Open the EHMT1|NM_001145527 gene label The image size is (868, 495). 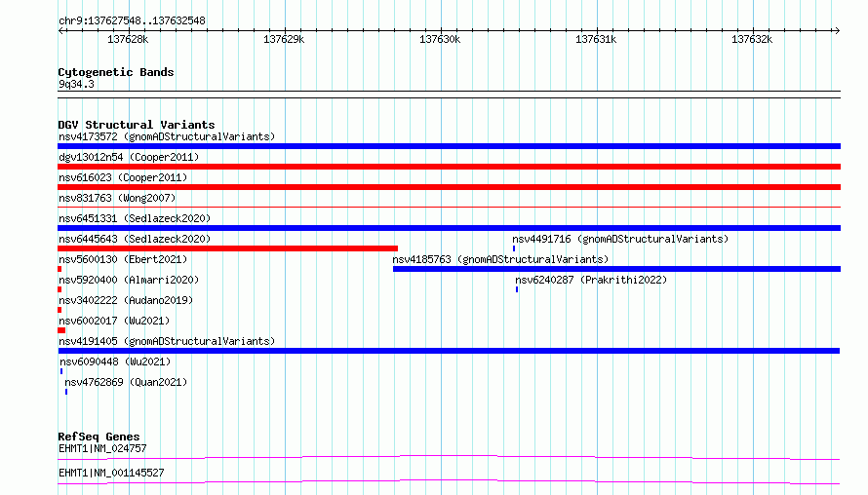point(111,473)
